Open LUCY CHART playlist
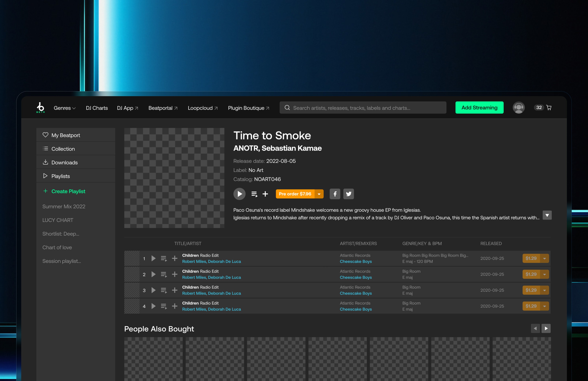 point(58,220)
